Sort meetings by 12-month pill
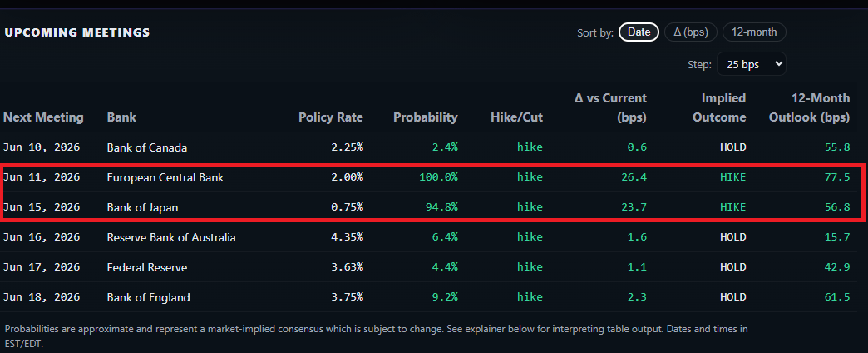Image resolution: width=868 pixels, height=353 pixels. (x=754, y=32)
